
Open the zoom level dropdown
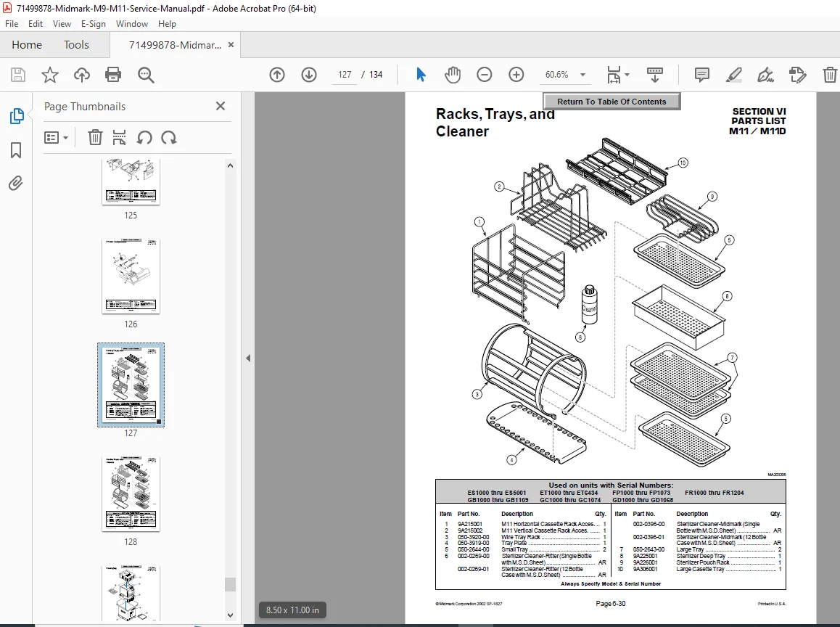coord(583,75)
